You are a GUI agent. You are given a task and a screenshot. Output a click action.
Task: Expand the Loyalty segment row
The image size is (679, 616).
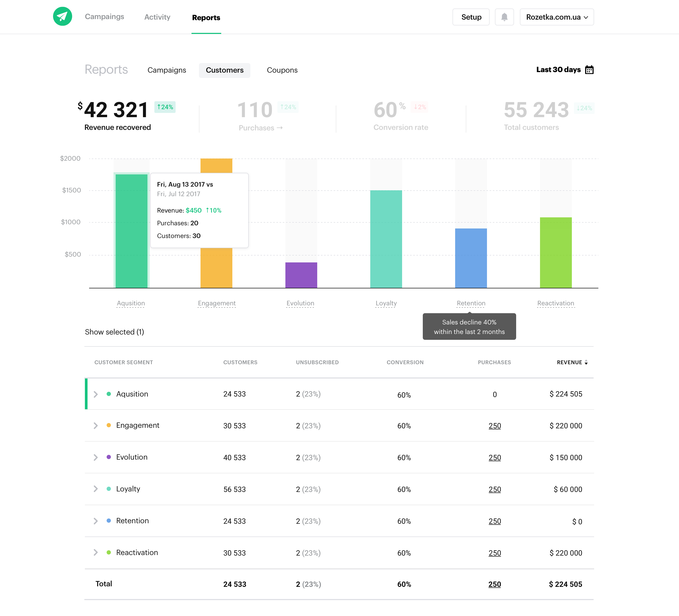click(96, 489)
